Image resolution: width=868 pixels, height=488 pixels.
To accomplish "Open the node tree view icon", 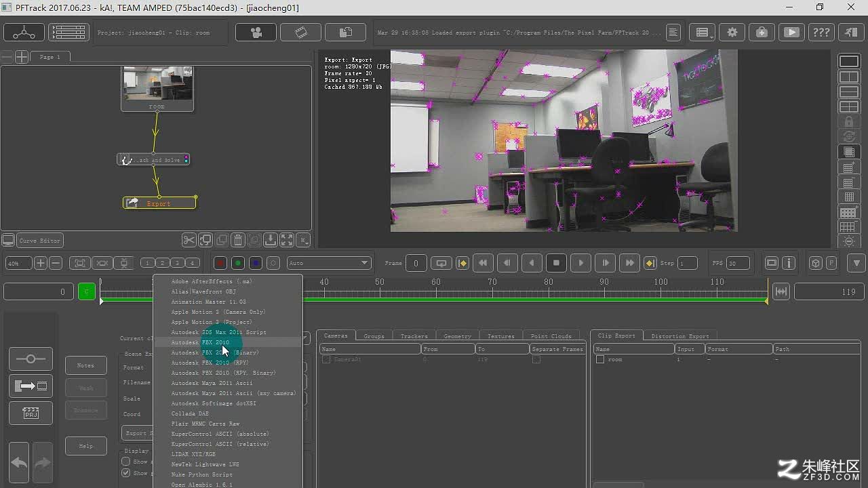I will pyautogui.click(x=24, y=32).
